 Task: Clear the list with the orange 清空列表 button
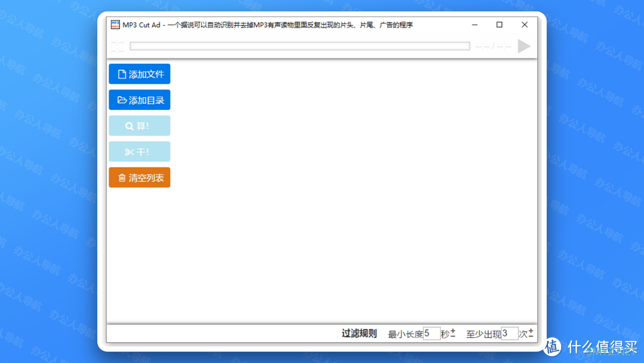coord(140,177)
